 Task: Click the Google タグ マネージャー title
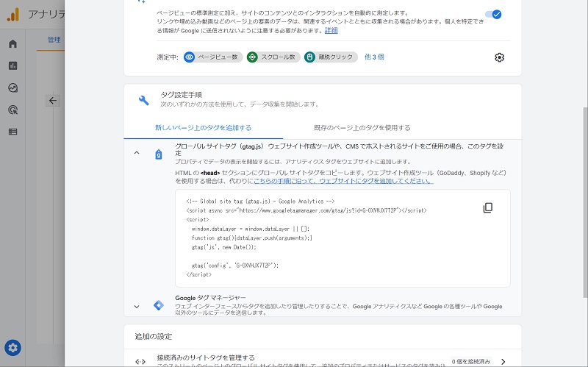[210, 298]
